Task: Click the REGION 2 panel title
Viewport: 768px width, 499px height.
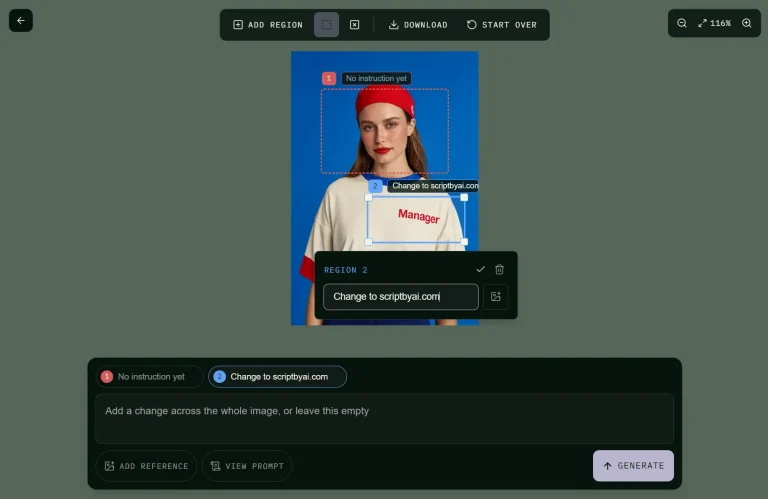Action: (x=346, y=270)
